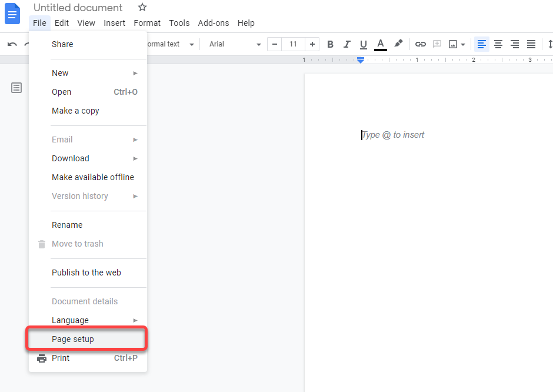Select the highlight color pen icon
The image size is (553, 392).
click(x=398, y=44)
